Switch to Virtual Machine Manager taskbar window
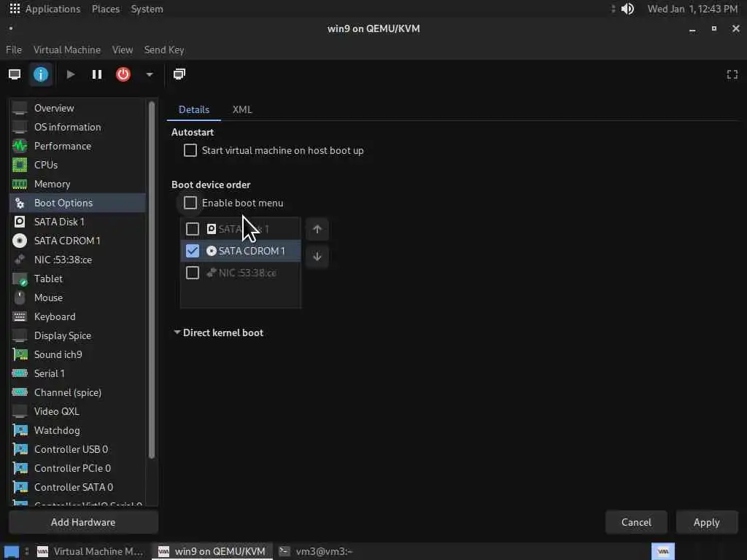Image resolution: width=747 pixels, height=560 pixels. [90, 551]
